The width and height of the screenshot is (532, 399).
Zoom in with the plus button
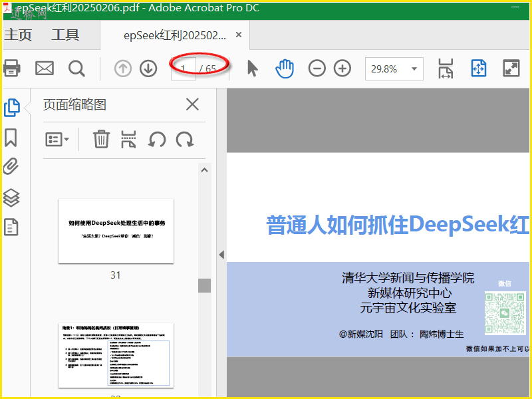[342, 68]
